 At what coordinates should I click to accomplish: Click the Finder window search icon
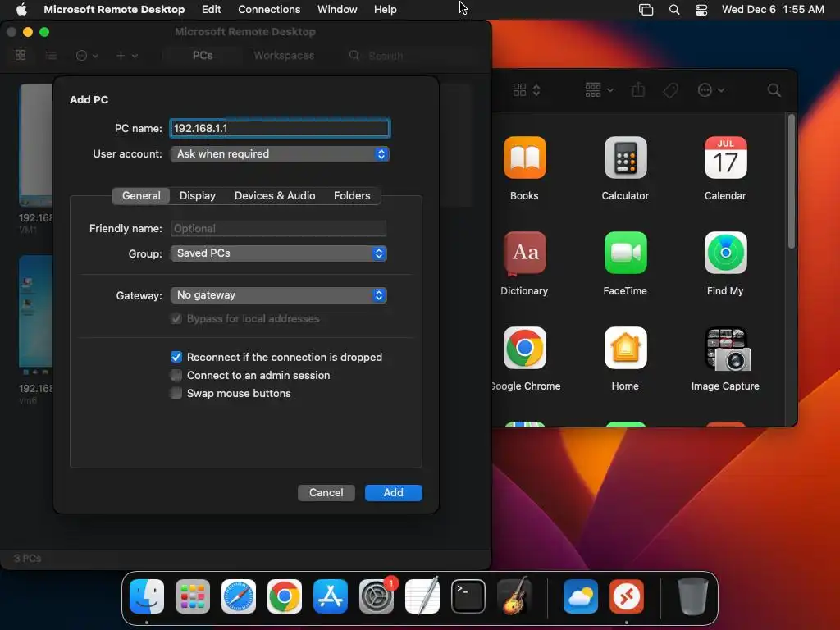click(774, 90)
